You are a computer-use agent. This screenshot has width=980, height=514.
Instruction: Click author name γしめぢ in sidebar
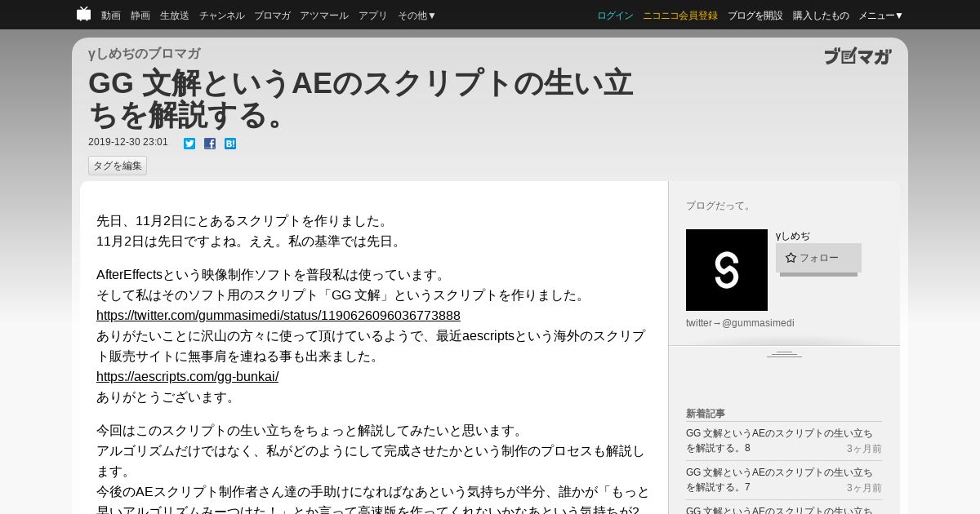pyautogui.click(x=793, y=236)
